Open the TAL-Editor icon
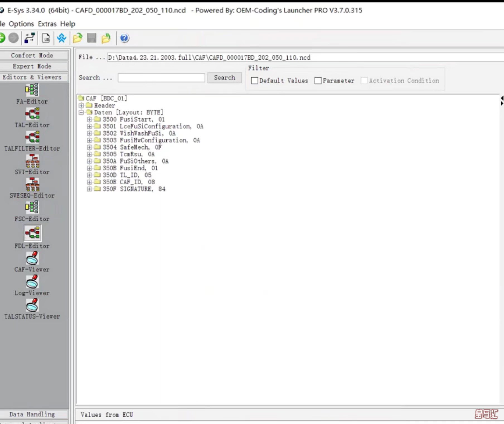The height and width of the screenshot is (424, 504). pos(32,114)
